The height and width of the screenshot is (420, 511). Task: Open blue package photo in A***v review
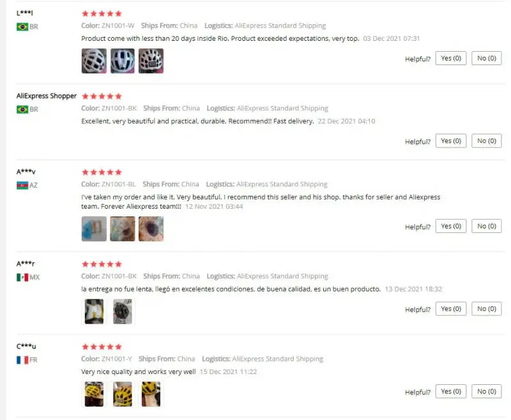pyautogui.click(x=94, y=229)
